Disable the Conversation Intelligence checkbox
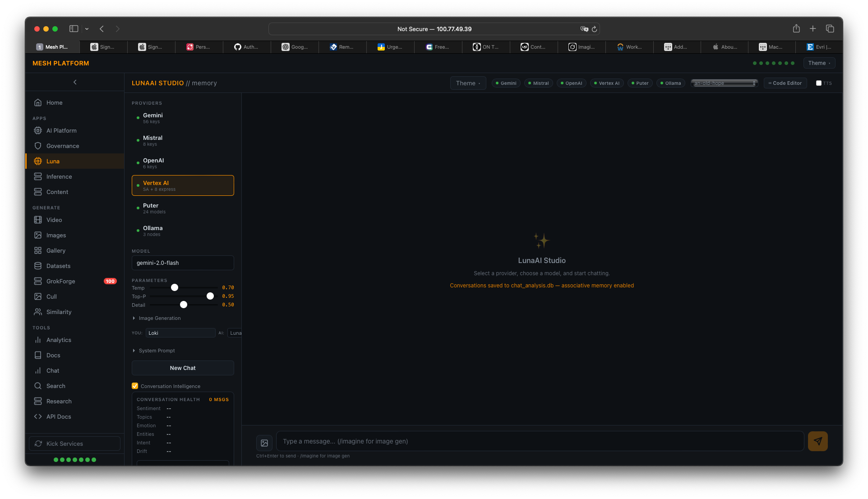868x499 pixels. [x=134, y=386]
